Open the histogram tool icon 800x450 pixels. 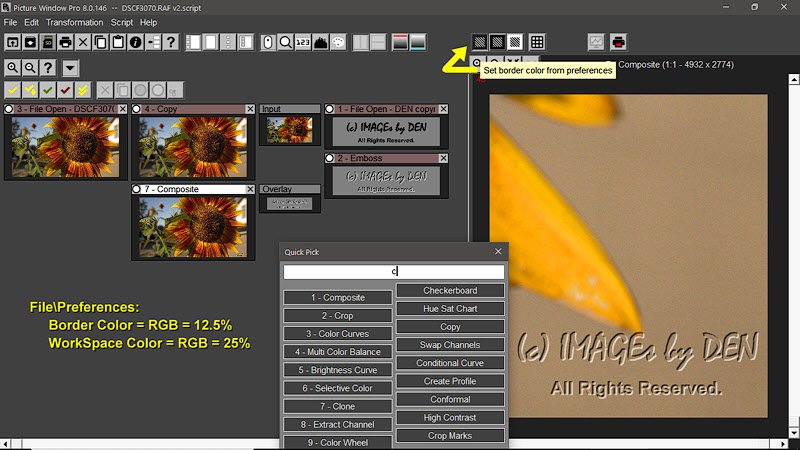click(x=321, y=42)
